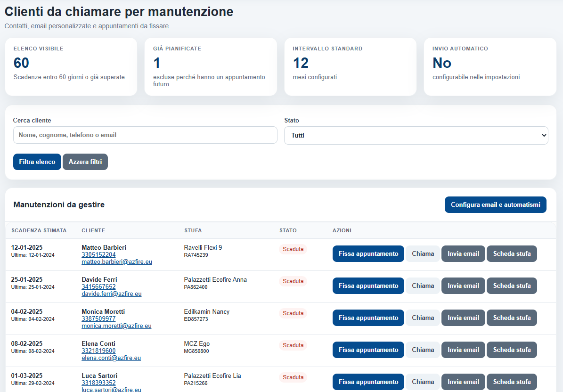Invia email to Elena Conti

click(x=463, y=350)
